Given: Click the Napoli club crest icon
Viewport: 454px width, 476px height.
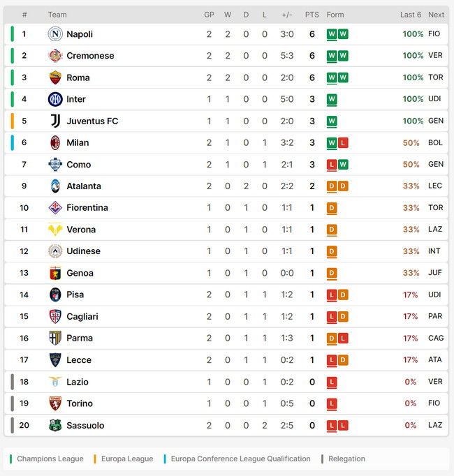Looking at the screenshot, I should [x=55, y=34].
